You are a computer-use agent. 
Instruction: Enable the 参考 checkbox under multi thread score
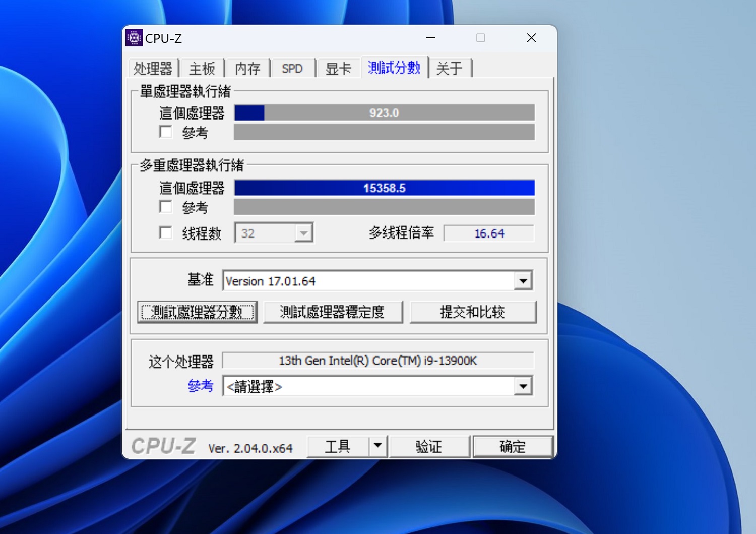pos(166,207)
